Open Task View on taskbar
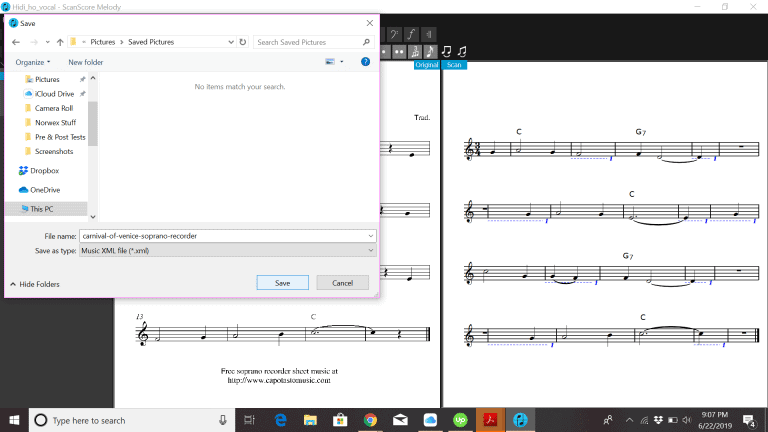 (x=250, y=420)
